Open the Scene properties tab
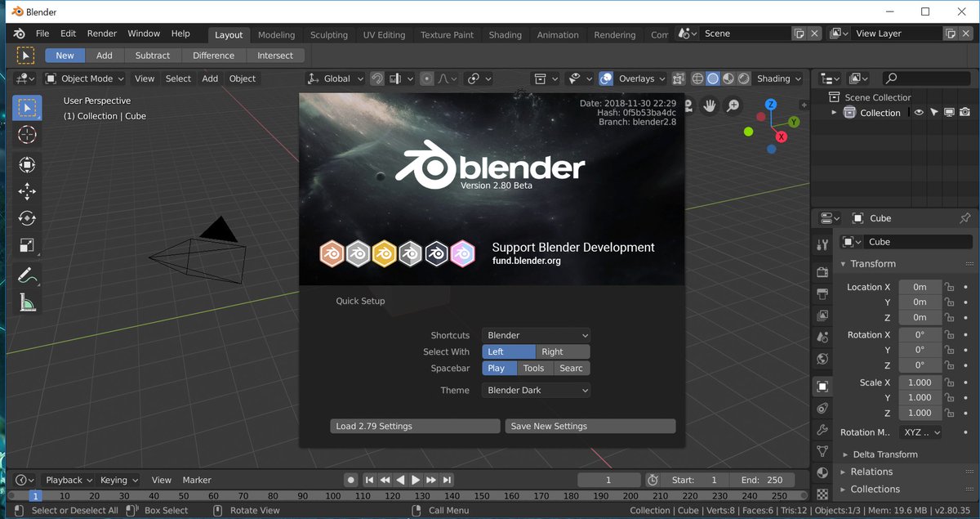Image resolution: width=980 pixels, height=519 pixels. click(x=822, y=337)
